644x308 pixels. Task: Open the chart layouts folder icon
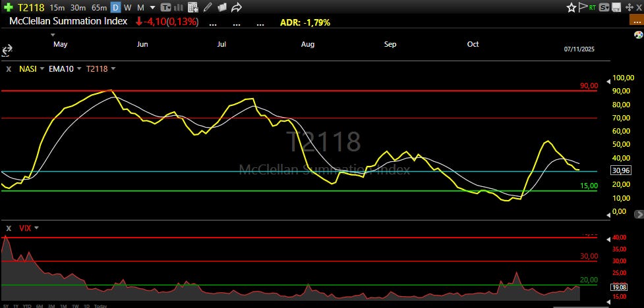tap(222, 7)
